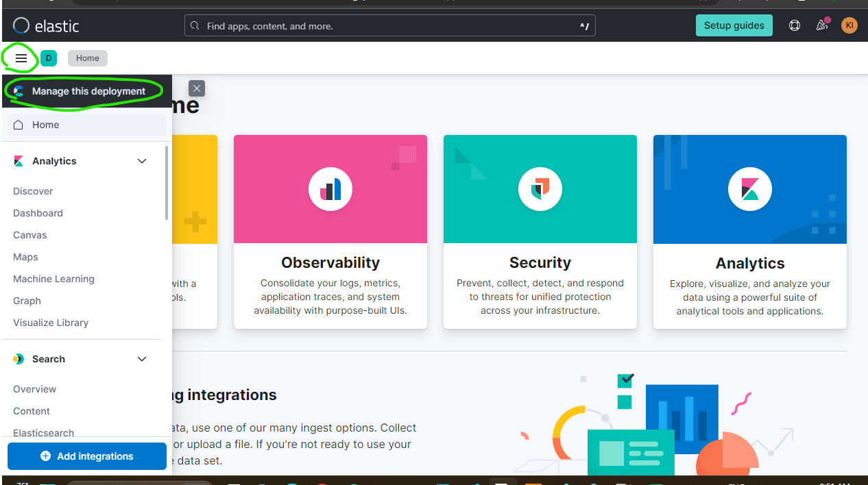Select Machine Learning in the sidebar
Image resolution: width=868 pixels, height=485 pixels.
click(53, 279)
